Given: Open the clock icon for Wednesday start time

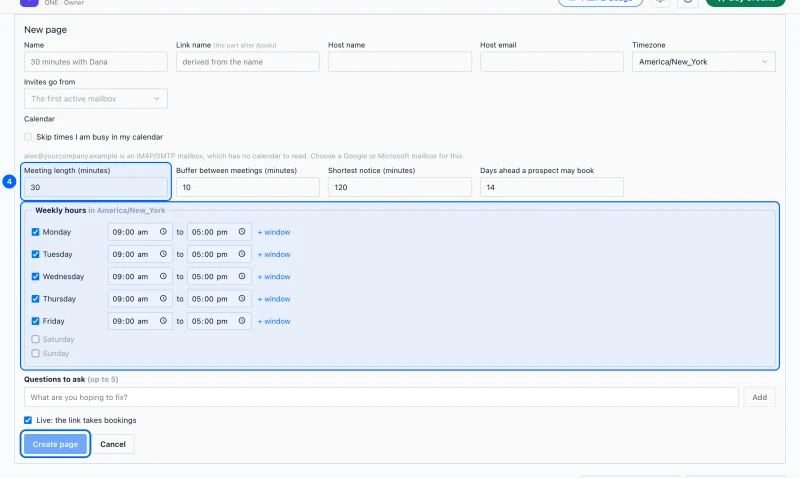Looking at the screenshot, I should 163,276.
